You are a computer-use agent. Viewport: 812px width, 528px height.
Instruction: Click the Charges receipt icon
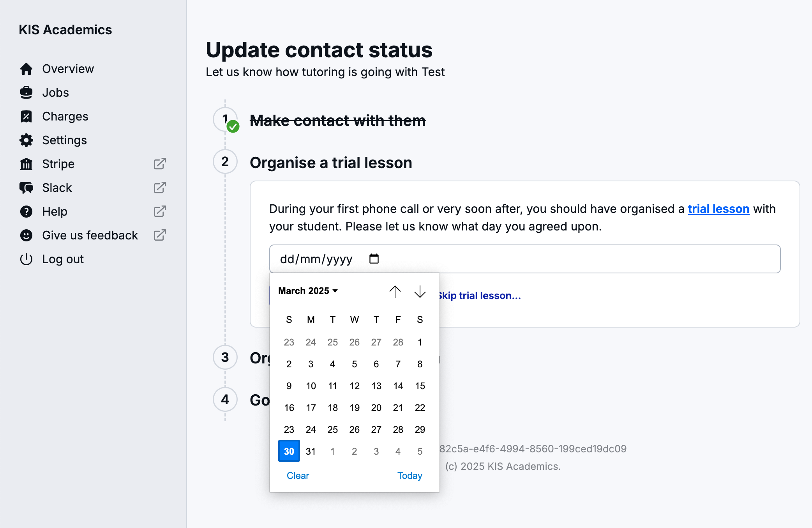click(x=26, y=117)
